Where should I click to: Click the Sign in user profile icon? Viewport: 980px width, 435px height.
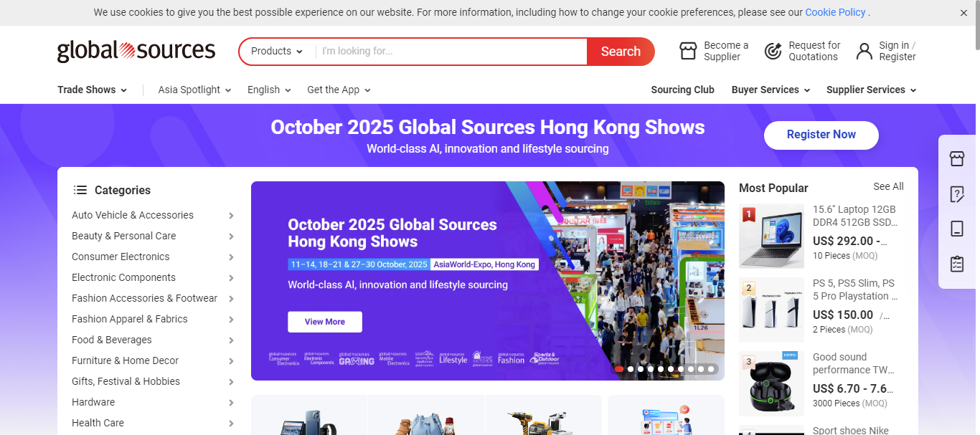(x=864, y=51)
